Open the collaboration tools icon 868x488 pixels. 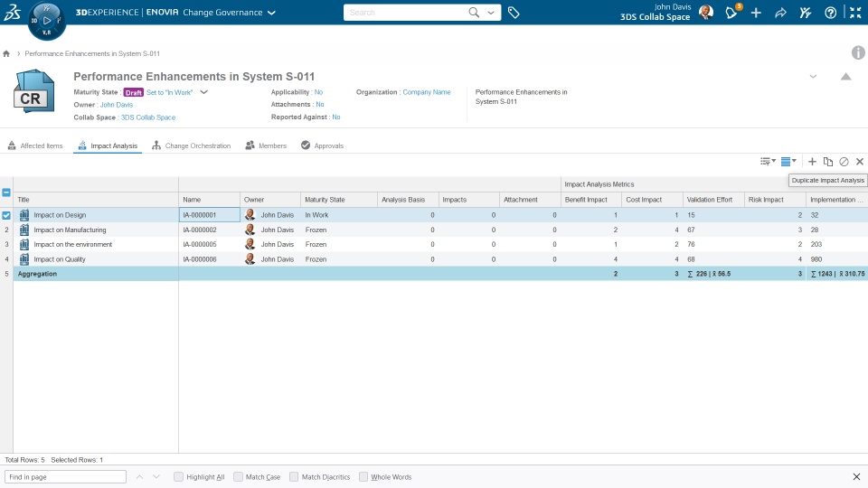point(806,12)
